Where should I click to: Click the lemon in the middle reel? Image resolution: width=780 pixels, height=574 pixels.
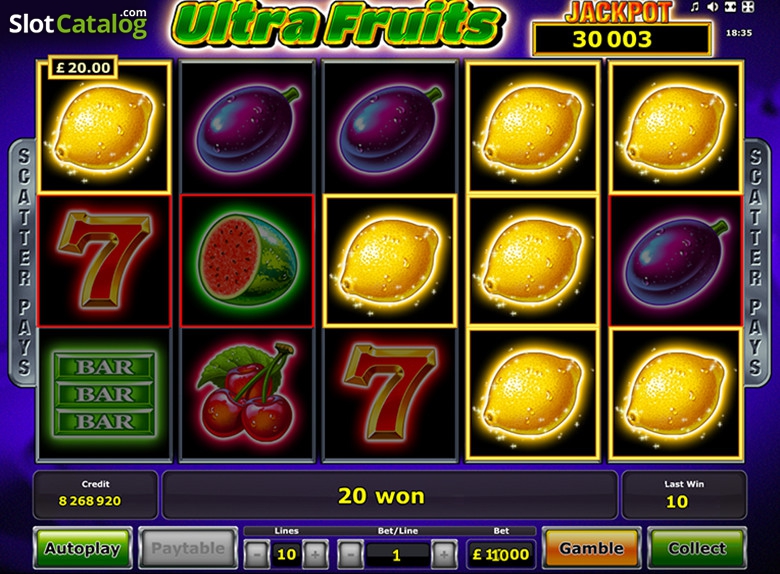tap(390, 261)
